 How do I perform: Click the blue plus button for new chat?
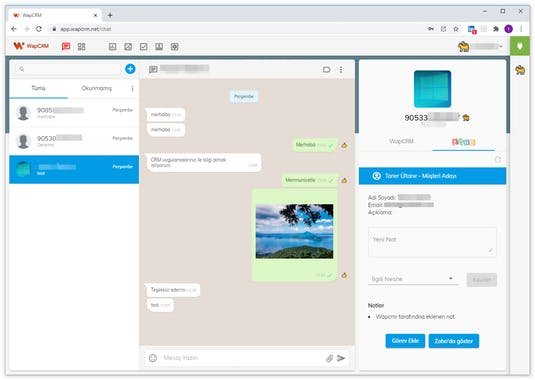coord(130,69)
